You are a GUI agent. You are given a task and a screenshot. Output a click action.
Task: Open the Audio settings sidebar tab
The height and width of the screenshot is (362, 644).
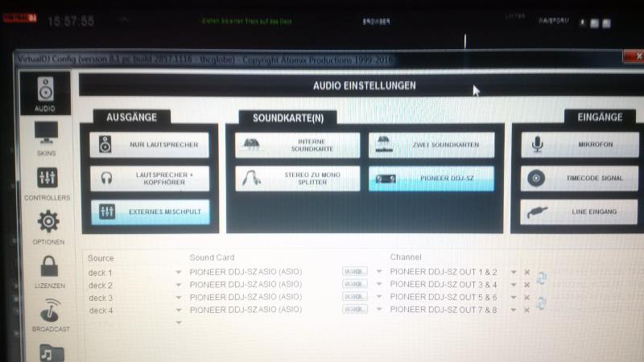(x=45, y=93)
